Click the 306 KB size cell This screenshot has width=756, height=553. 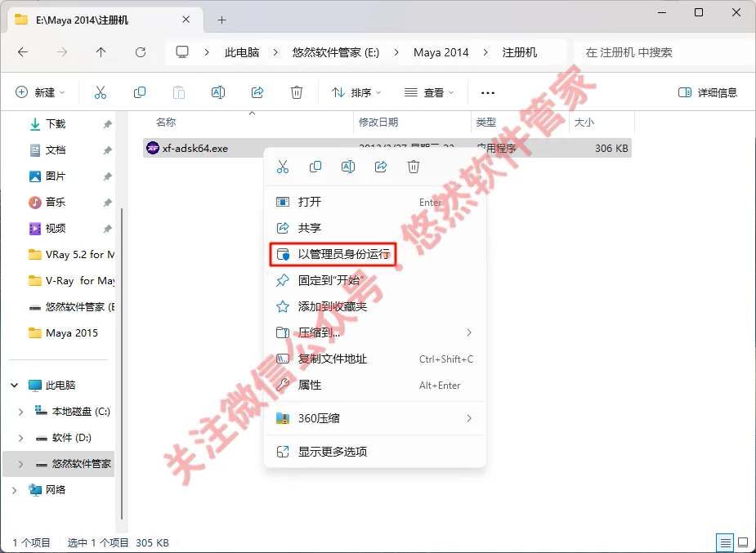(x=611, y=149)
